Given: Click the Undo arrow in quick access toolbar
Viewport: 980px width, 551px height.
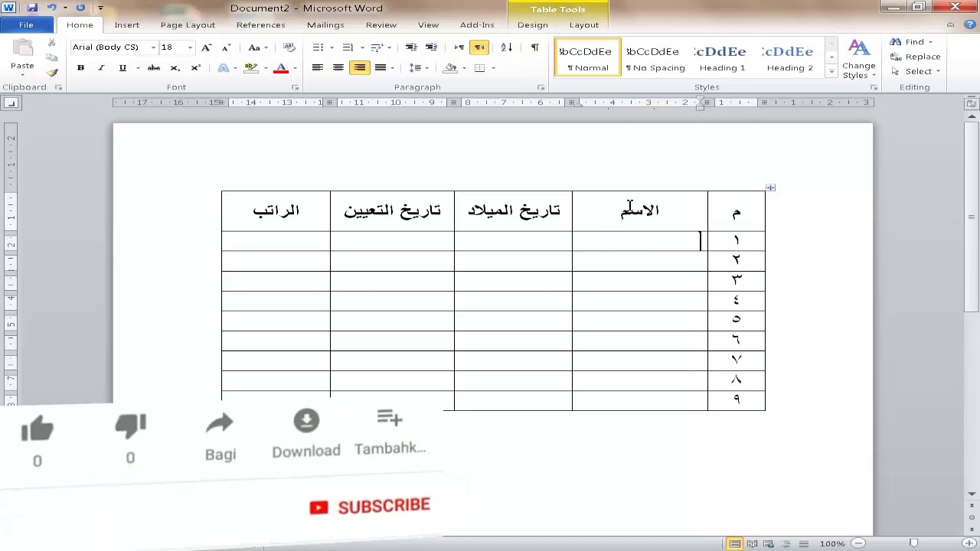Looking at the screenshot, I should 51,8.
